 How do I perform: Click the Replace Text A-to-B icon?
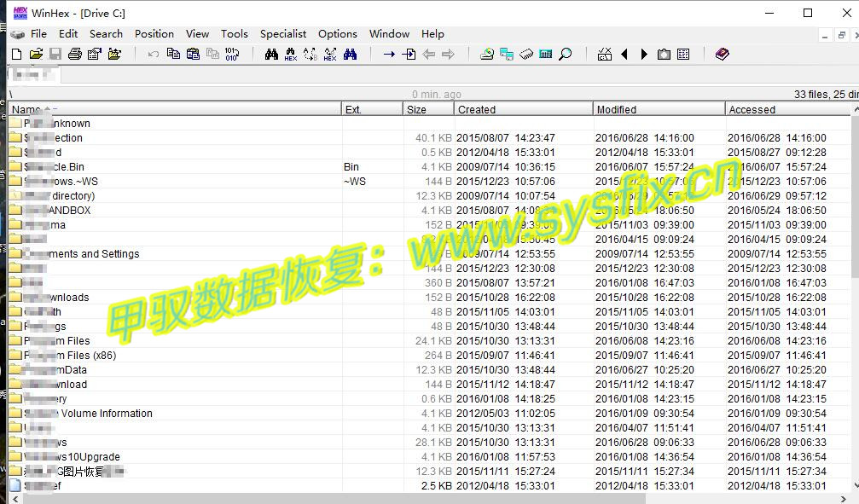(310, 54)
